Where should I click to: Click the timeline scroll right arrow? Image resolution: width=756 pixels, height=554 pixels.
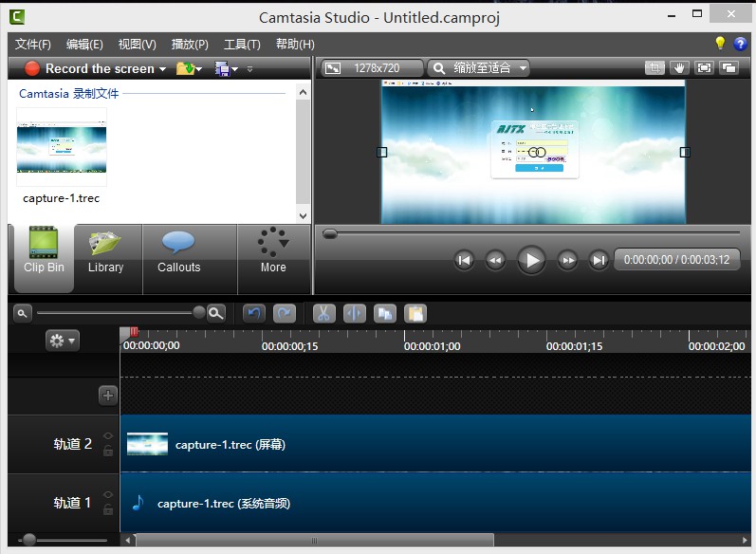(x=745, y=540)
